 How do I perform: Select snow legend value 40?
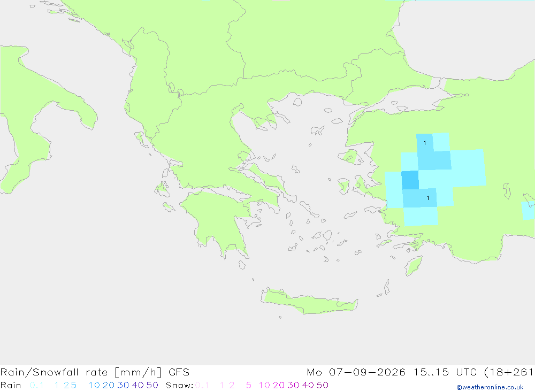tap(308, 385)
